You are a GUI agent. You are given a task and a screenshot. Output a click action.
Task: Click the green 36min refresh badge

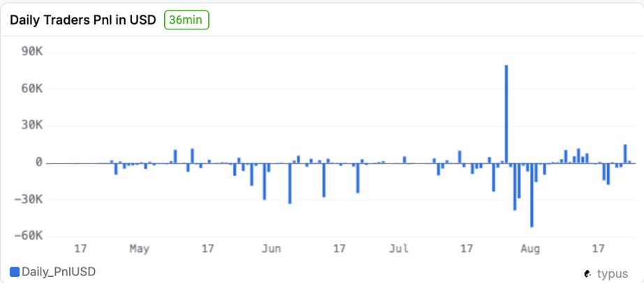pos(186,20)
